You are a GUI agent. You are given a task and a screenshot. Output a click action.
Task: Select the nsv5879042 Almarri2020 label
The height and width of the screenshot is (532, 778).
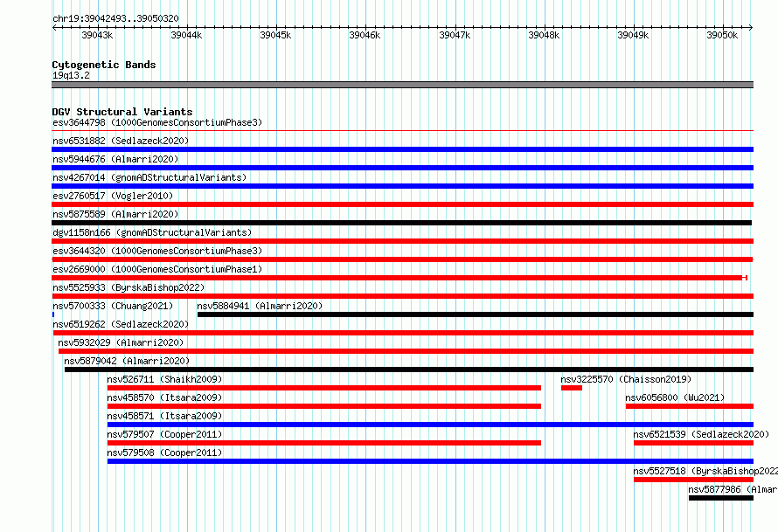(127, 361)
